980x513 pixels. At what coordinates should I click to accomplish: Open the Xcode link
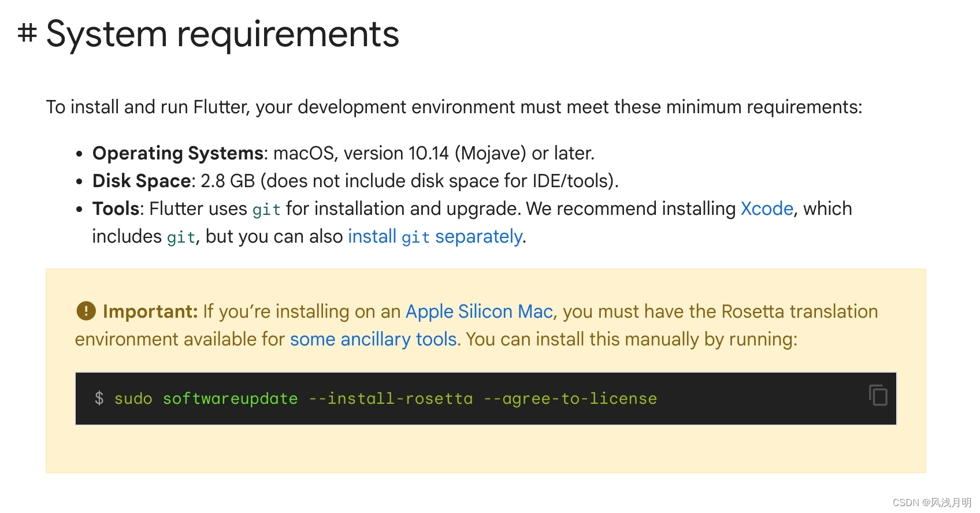tap(767, 209)
